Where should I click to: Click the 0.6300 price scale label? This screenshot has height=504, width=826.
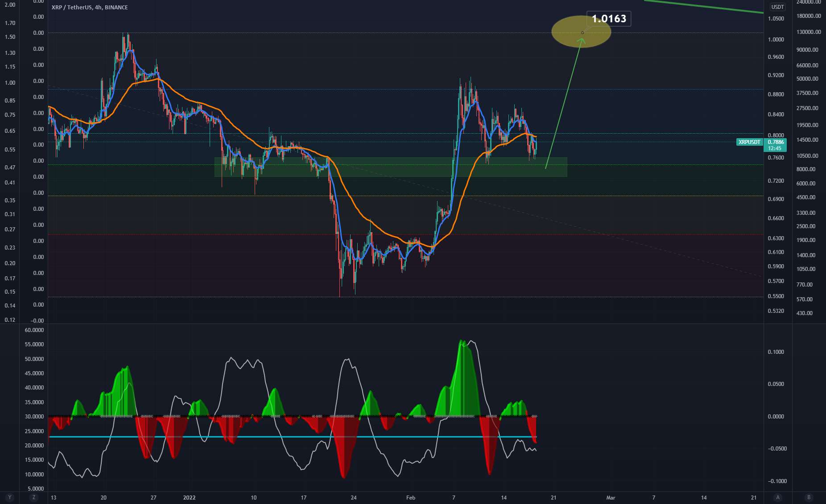[x=776, y=238]
